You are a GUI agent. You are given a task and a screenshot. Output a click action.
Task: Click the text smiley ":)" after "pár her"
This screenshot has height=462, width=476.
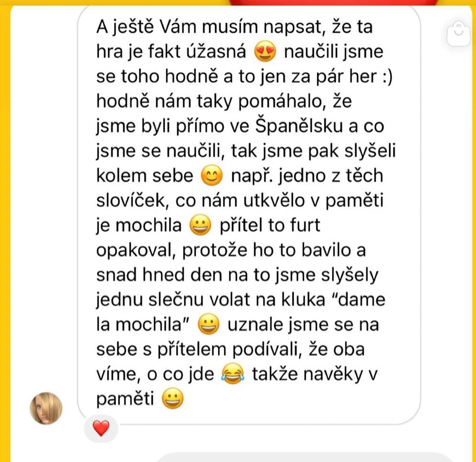coord(387,76)
